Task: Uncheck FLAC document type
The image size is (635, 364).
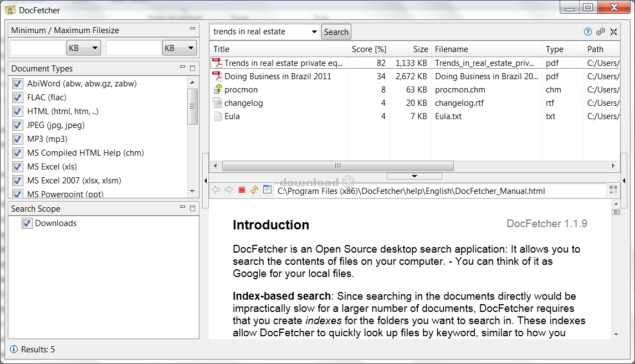Action: (17, 97)
